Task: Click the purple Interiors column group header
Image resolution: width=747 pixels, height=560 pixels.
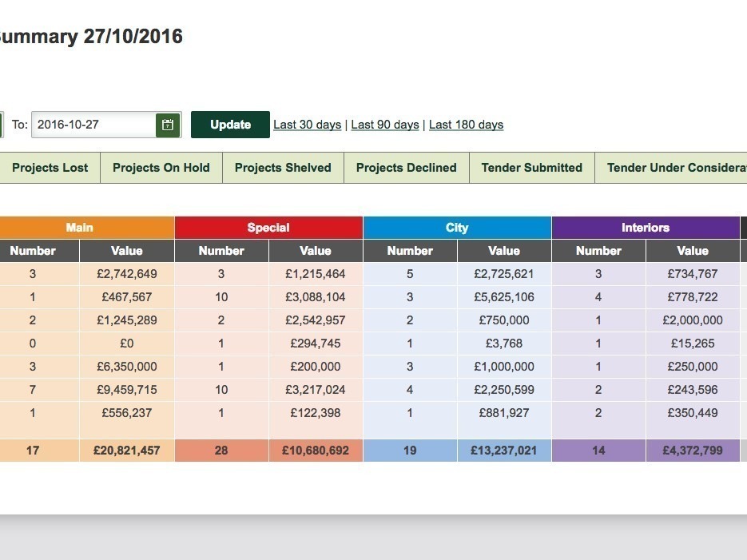Action: coord(646,228)
